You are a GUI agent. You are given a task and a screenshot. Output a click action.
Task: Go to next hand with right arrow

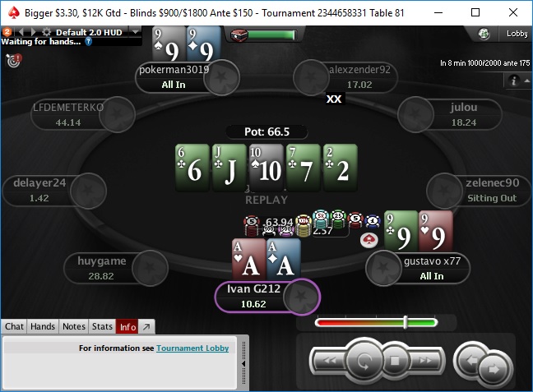click(494, 369)
